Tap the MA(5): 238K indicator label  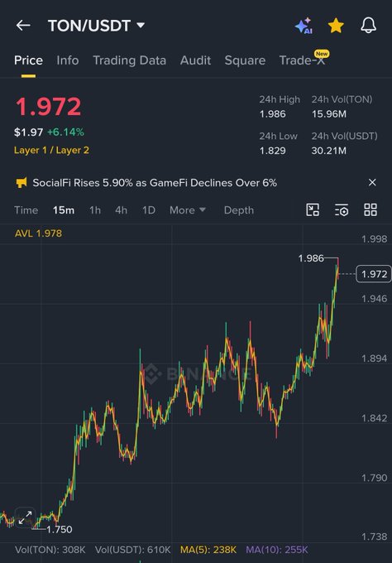[208, 550]
